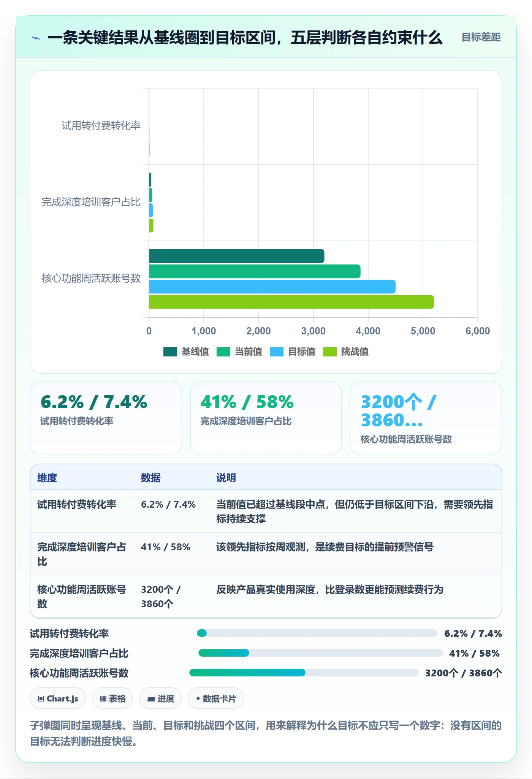Image resolution: width=532 pixels, height=779 pixels.
Task: Click description starting 该领先指标按周观测
Action: [x=325, y=547]
